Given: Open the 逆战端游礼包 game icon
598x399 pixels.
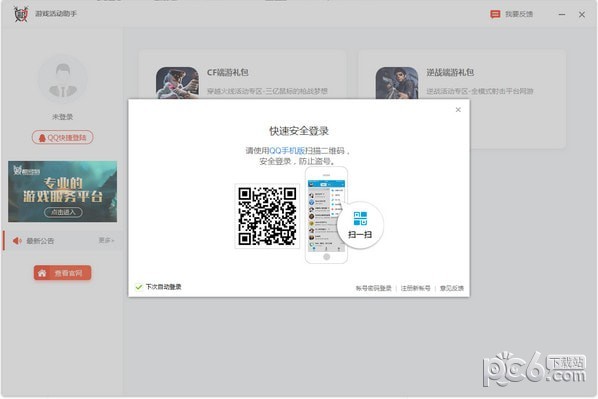Looking at the screenshot, I should point(397,83).
